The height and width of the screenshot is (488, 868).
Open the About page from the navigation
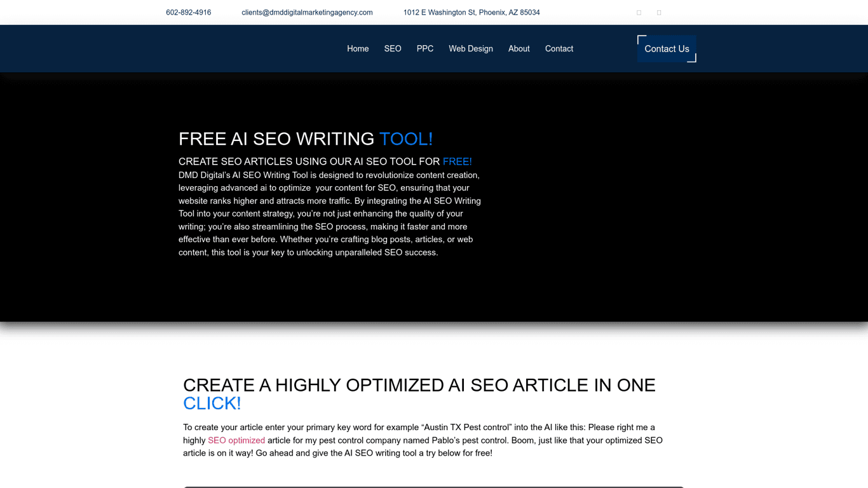point(519,48)
